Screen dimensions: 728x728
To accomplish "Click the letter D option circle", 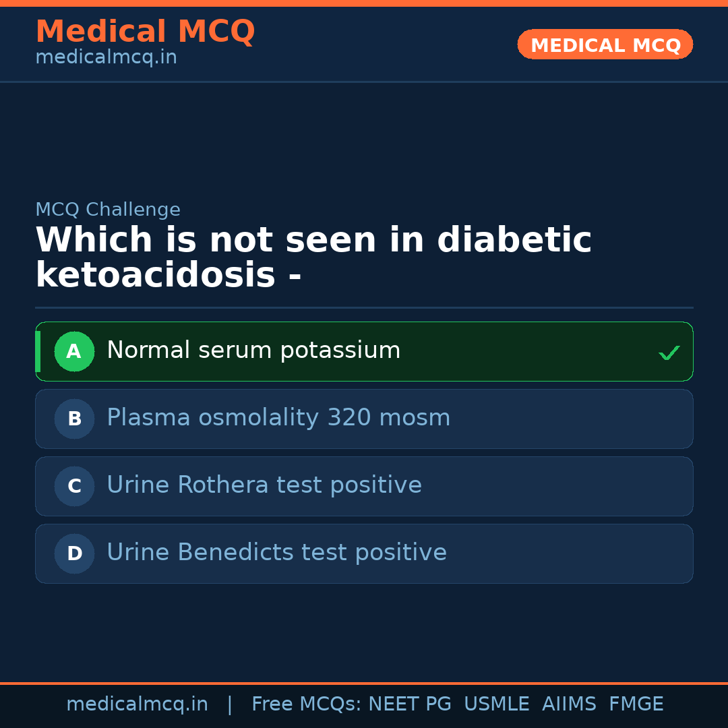I will (x=74, y=553).
